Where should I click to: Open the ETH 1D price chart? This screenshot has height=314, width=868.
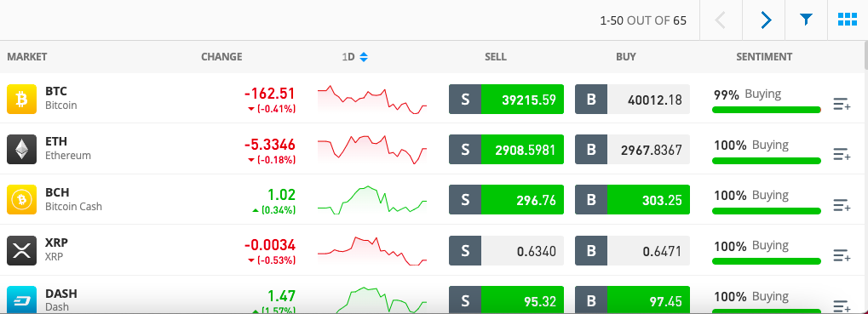(x=372, y=150)
